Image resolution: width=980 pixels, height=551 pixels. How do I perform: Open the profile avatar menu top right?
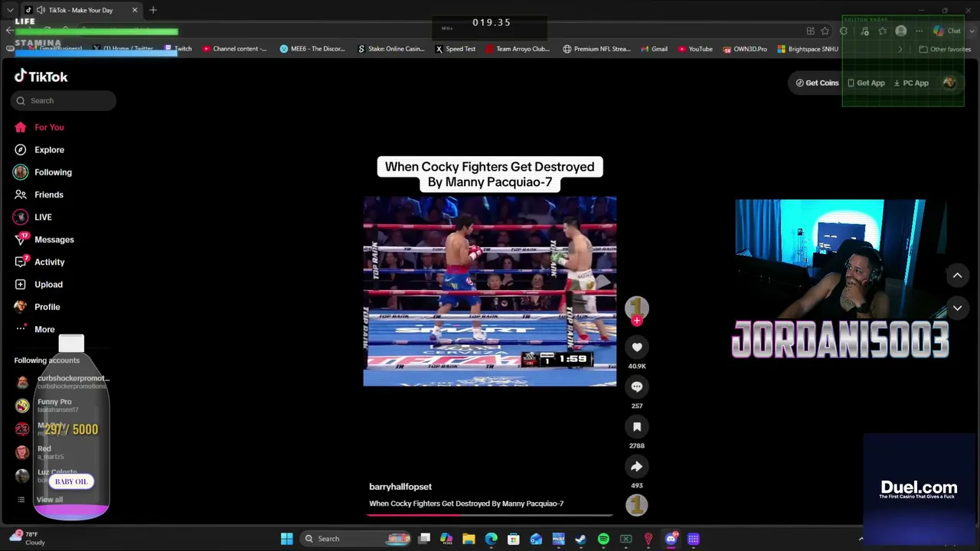[949, 83]
